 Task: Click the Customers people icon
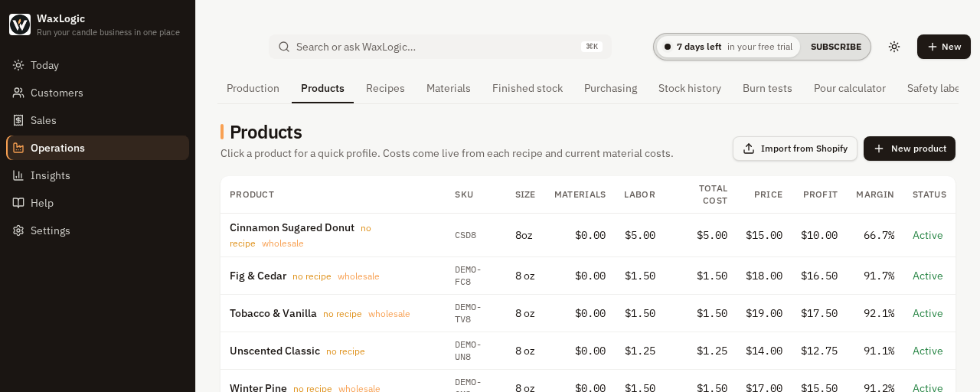pos(18,93)
